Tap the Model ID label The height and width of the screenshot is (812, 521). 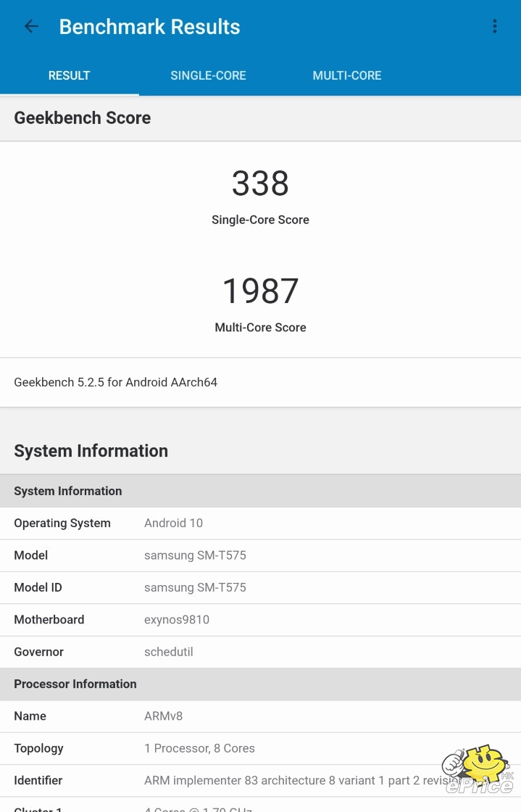(x=38, y=587)
